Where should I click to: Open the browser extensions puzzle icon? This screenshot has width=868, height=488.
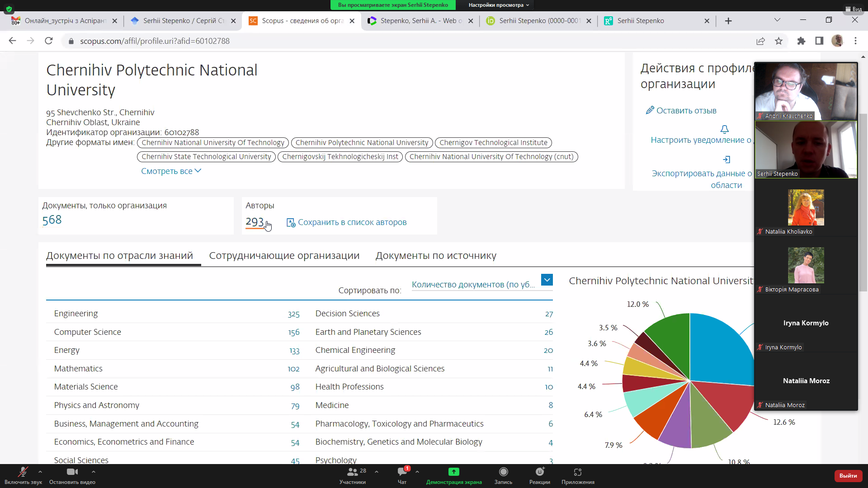pos(801,41)
